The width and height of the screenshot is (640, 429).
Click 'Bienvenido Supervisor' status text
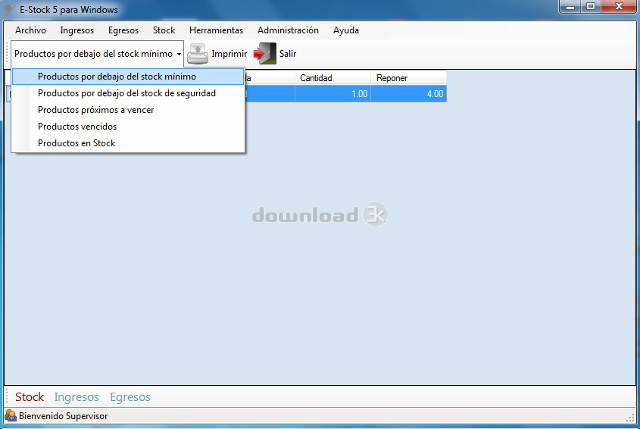click(63, 416)
